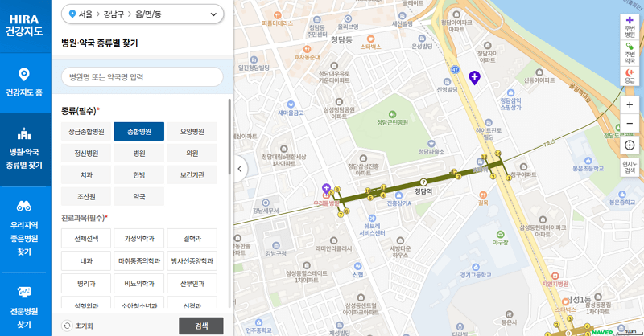Select 상급종합병원 type
The height and width of the screenshot is (336, 644).
[x=86, y=132]
